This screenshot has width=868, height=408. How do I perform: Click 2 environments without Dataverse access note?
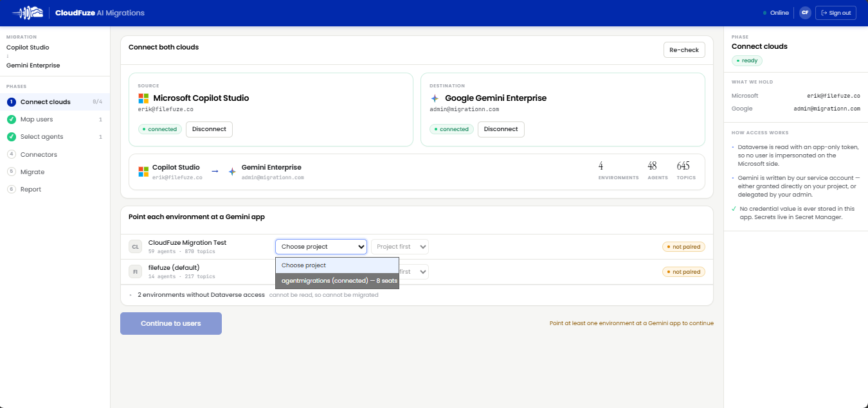(x=202, y=295)
